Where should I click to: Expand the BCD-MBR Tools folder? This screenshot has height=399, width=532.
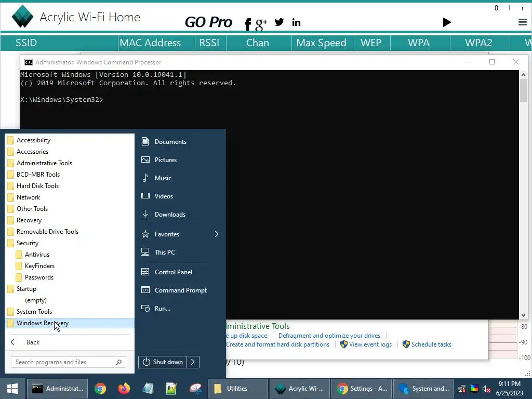(x=70, y=175)
